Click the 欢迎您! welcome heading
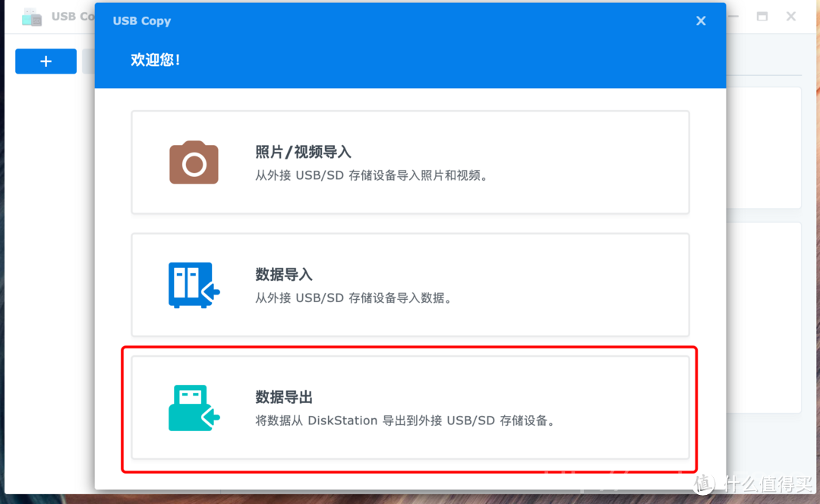Viewport: 820px width, 504px height. click(x=156, y=60)
